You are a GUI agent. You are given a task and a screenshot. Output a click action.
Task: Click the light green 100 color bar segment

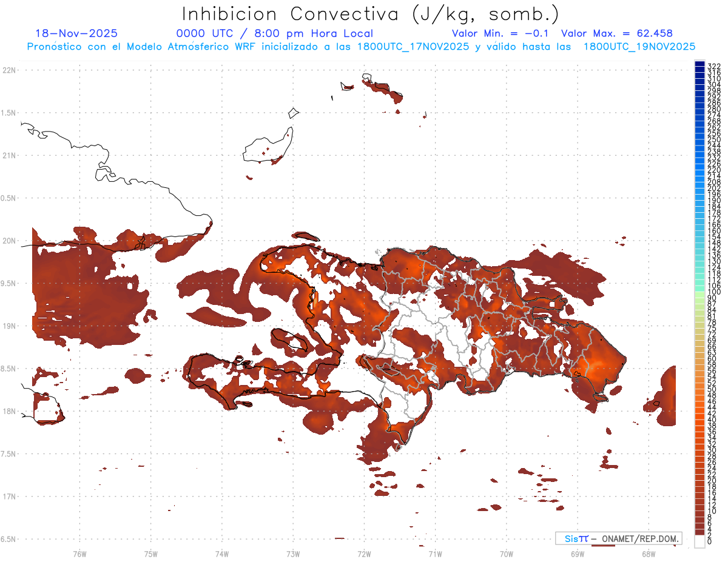[x=699, y=294]
